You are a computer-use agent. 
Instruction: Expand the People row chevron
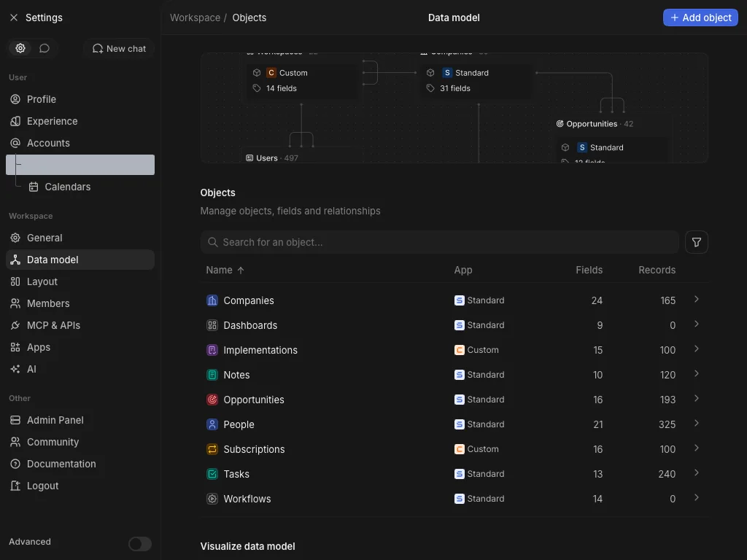[x=697, y=423]
